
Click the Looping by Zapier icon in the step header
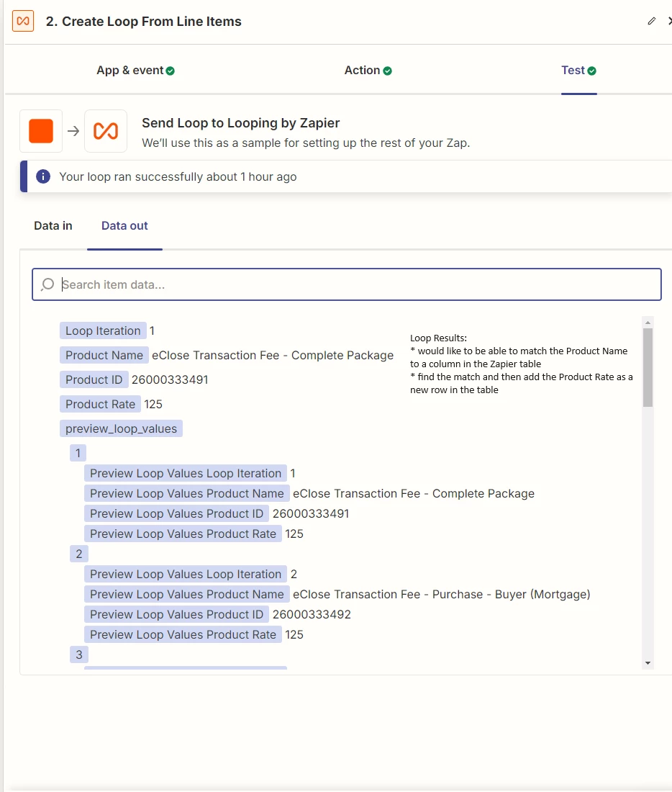click(23, 21)
